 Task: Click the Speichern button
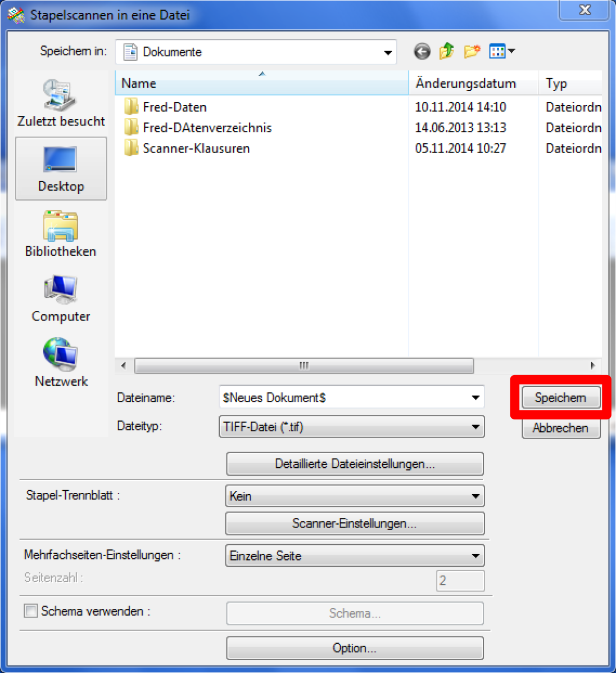pos(560,398)
